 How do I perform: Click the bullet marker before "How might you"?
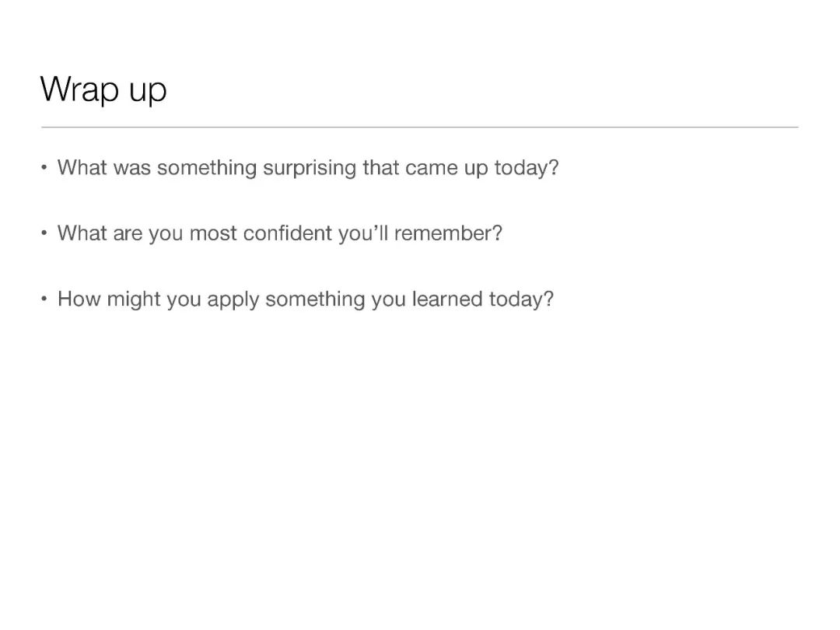point(44,299)
